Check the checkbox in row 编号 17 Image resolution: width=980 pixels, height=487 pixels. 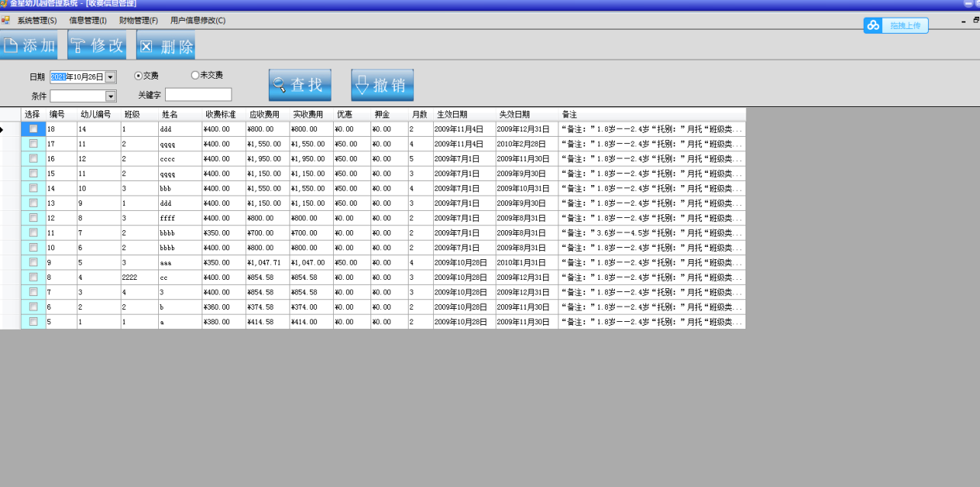33,144
